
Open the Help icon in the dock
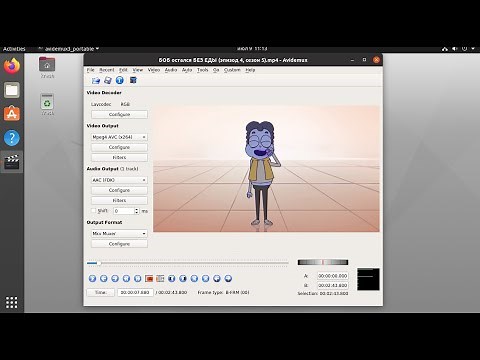point(12,138)
